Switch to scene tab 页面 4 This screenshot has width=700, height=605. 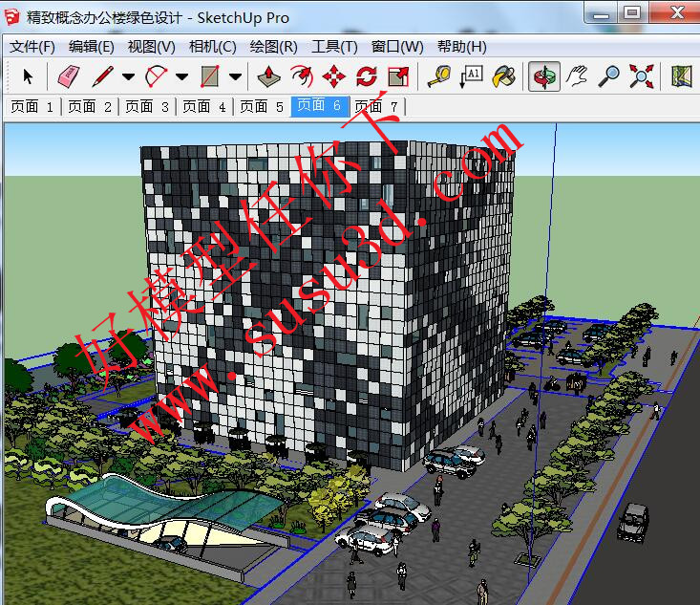tap(204, 106)
